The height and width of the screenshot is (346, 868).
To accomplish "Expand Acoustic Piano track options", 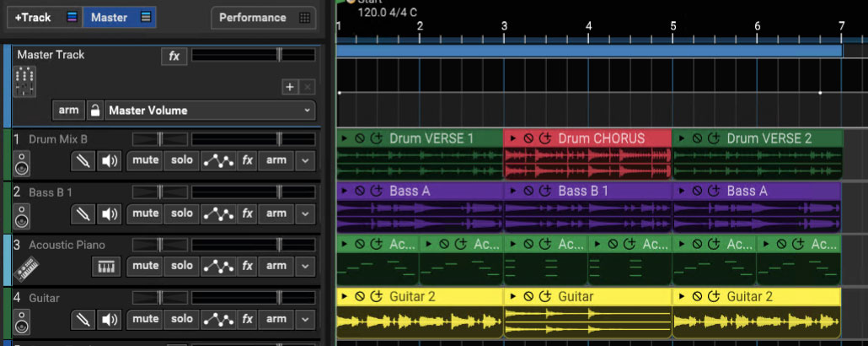I will pyautogui.click(x=305, y=267).
